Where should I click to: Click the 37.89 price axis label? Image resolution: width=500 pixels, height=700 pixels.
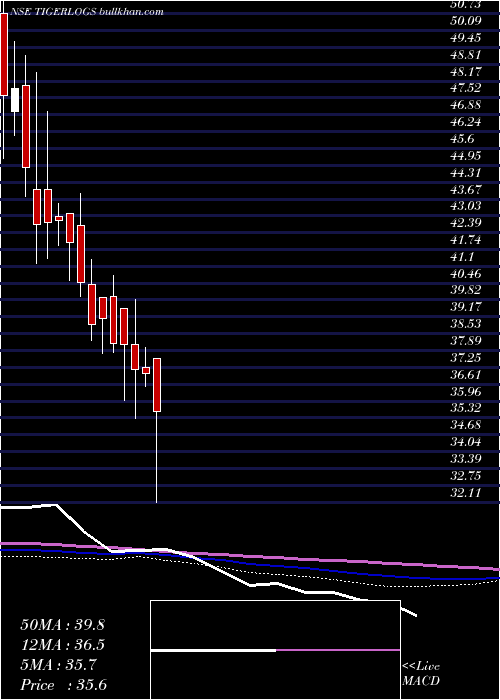pyautogui.click(x=466, y=342)
